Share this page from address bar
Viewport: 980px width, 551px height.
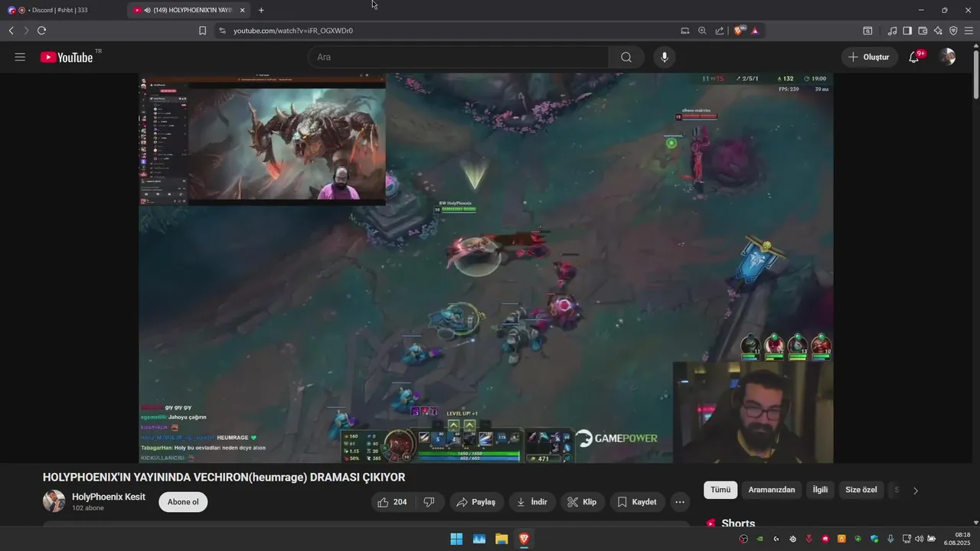(x=720, y=31)
